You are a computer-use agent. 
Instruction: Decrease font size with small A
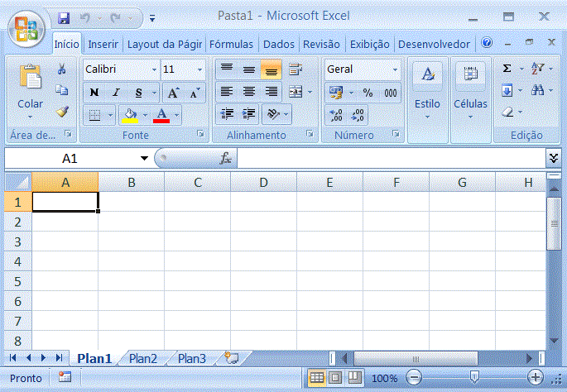(x=195, y=93)
